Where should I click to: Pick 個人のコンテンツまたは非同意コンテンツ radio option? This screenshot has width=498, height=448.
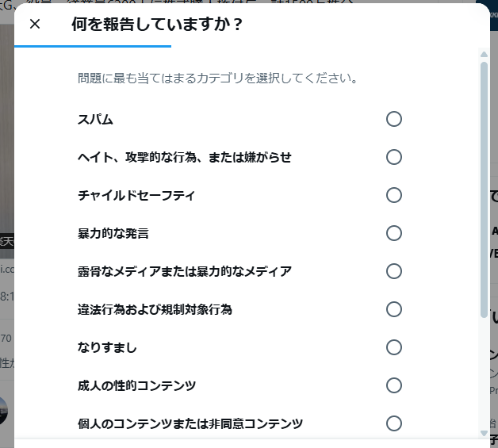[x=394, y=423]
